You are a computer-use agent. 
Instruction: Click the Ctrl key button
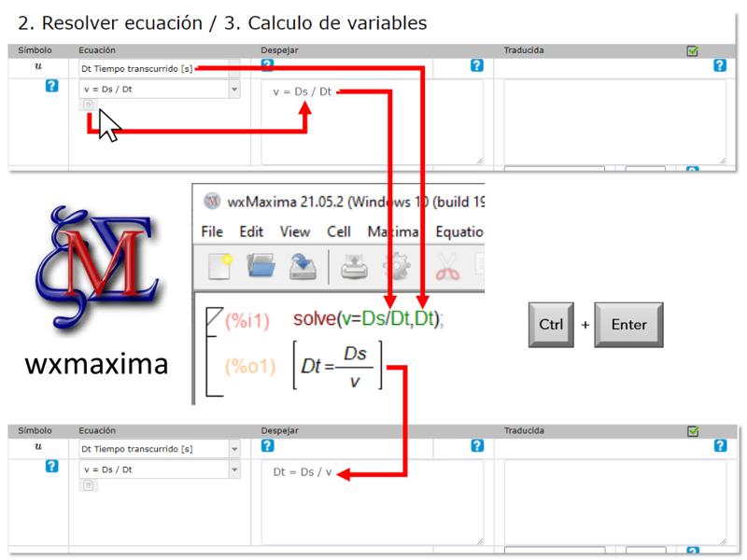[x=551, y=325]
